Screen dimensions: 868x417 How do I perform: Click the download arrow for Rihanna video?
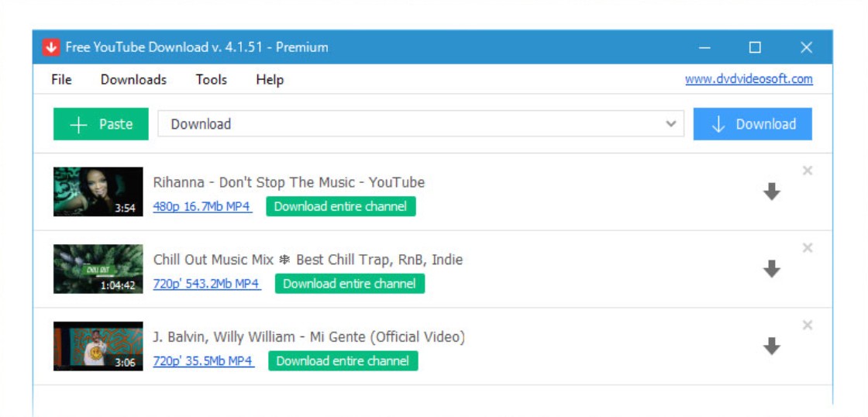click(x=771, y=191)
